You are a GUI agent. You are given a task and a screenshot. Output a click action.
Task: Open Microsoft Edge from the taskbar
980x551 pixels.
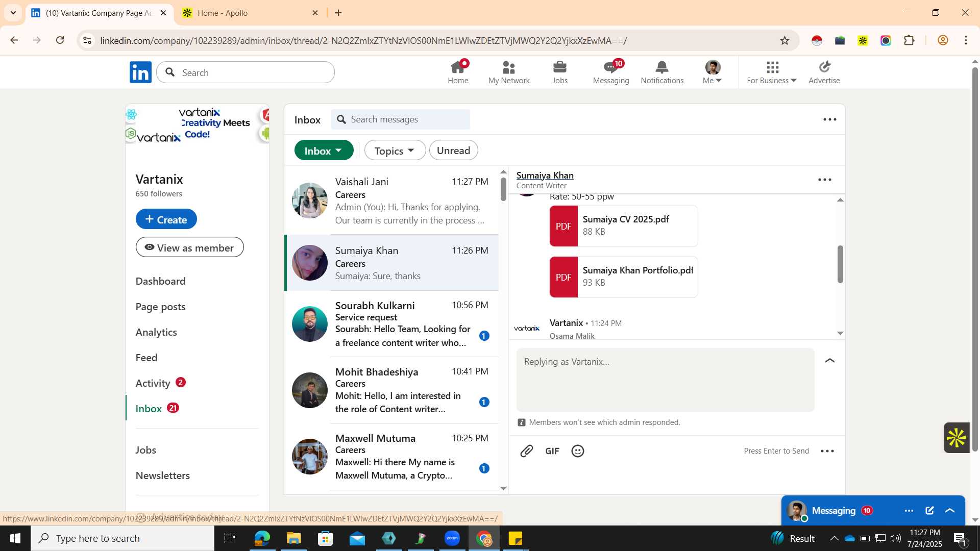[262, 538]
